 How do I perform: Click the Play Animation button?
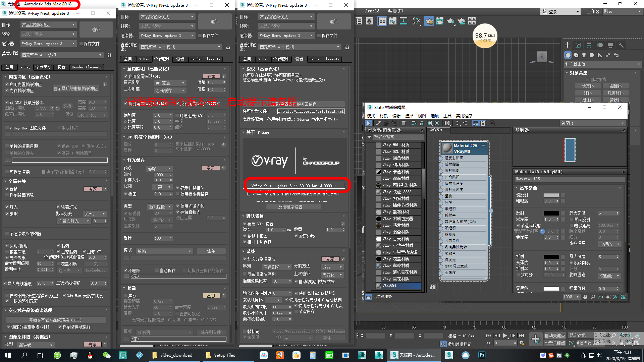(505, 336)
